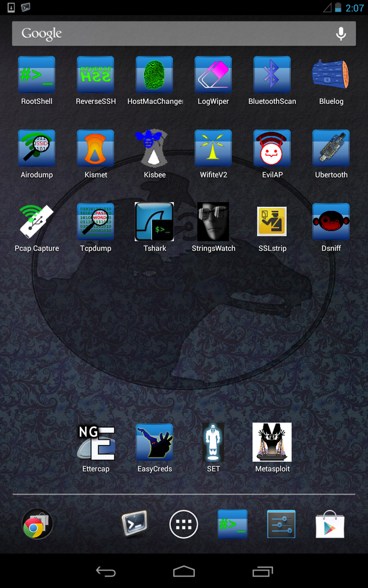
Task: Launch the WifiteV2 antenna app
Action: coord(213,148)
